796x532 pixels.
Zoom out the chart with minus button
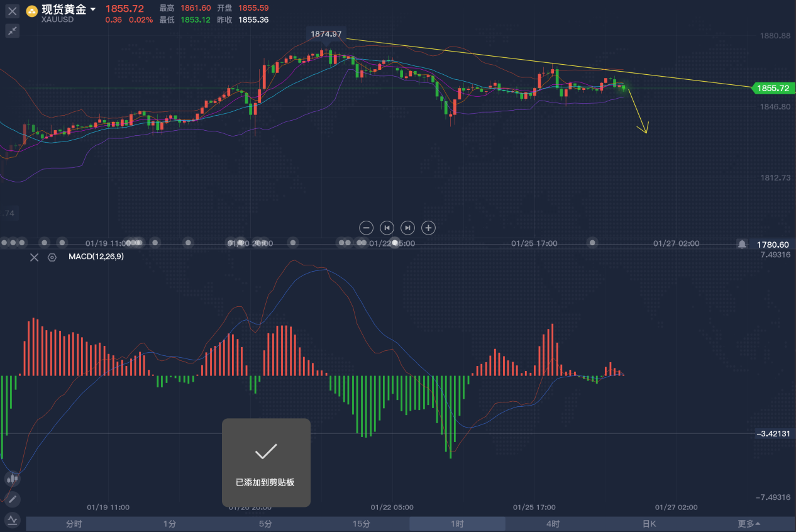[x=367, y=228]
